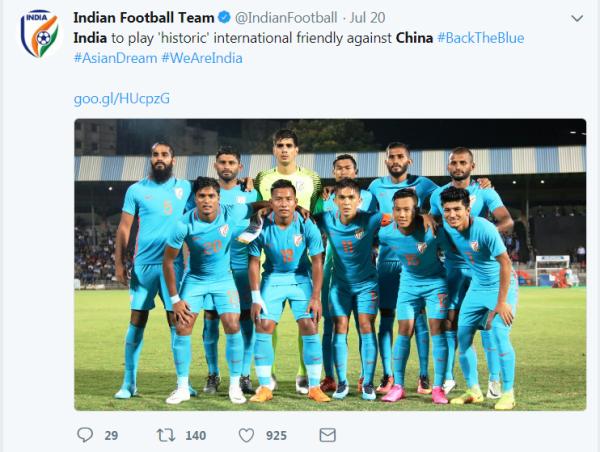Viewport: 600px width, 452px height.
Task: Open the #AsianDream hashtag
Action: [116, 58]
